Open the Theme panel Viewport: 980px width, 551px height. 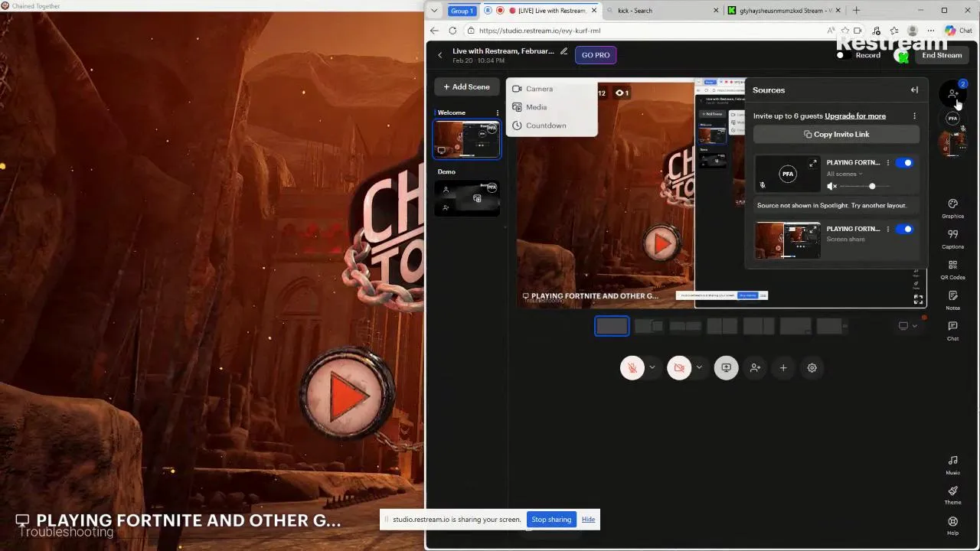(952, 495)
